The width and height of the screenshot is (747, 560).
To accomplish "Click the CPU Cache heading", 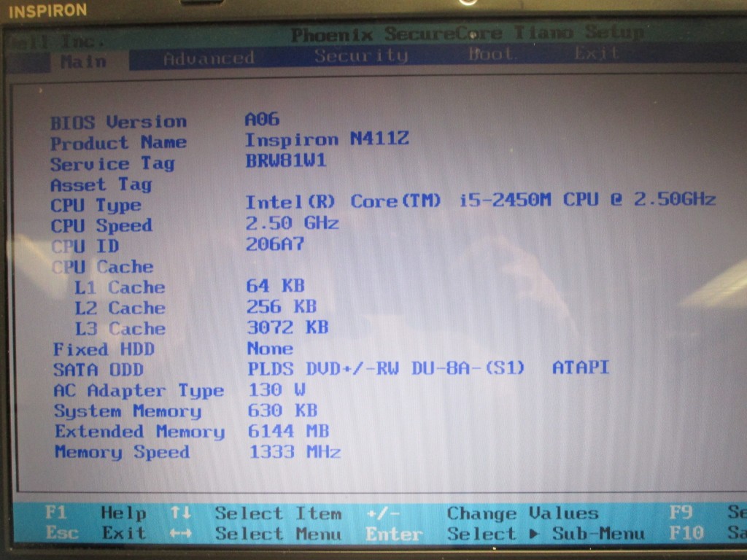I will pos(102,267).
